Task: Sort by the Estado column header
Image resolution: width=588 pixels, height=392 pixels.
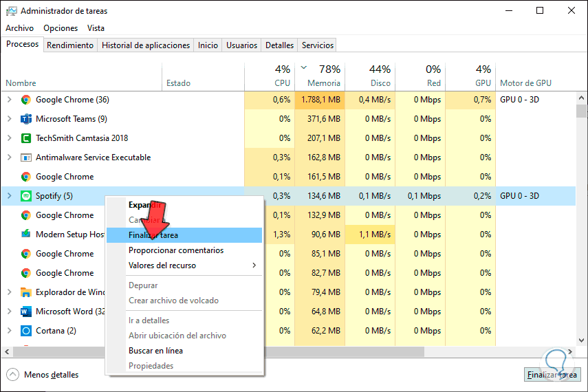Action: pyautogui.click(x=204, y=77)
